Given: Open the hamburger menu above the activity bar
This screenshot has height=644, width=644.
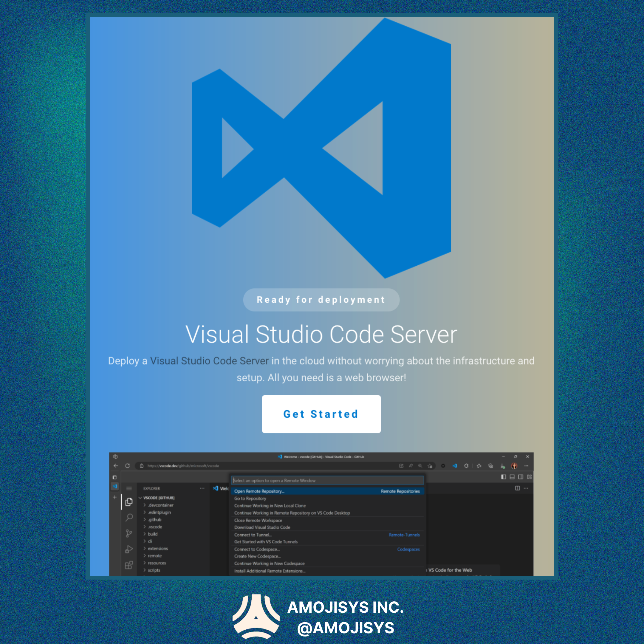Looking at the screenshot, I should tap(129, 488).
